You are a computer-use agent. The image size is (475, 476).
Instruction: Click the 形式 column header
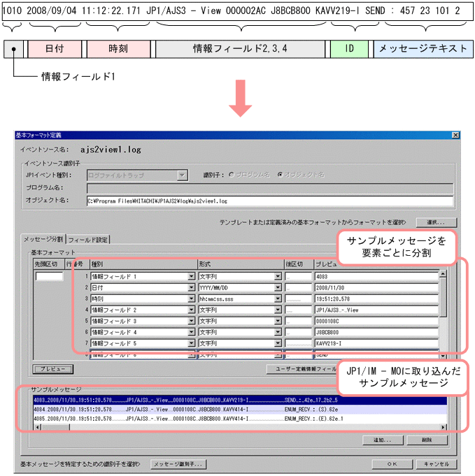pos(241,264)
